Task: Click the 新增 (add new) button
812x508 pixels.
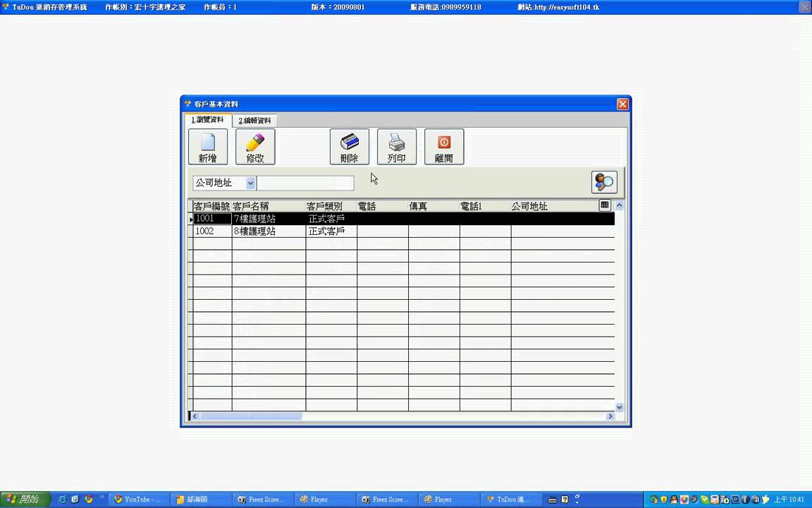Action: click(x=208, y=147)
